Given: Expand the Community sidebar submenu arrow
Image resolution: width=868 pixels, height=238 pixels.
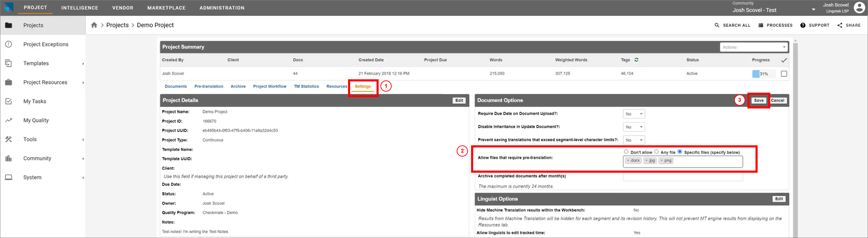Looking at the screenshot, I should tap(83, 159).
